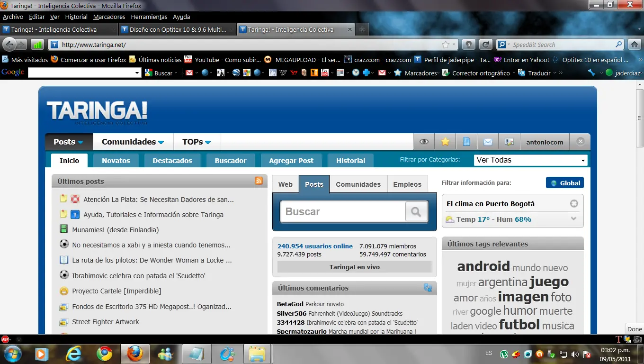Open the antoniocom profile link
644x364 pixels.
point(545,142)
